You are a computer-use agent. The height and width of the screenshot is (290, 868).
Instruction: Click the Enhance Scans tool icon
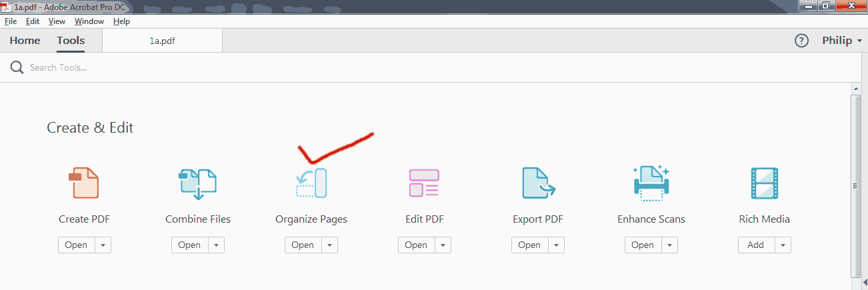point(651,182)
